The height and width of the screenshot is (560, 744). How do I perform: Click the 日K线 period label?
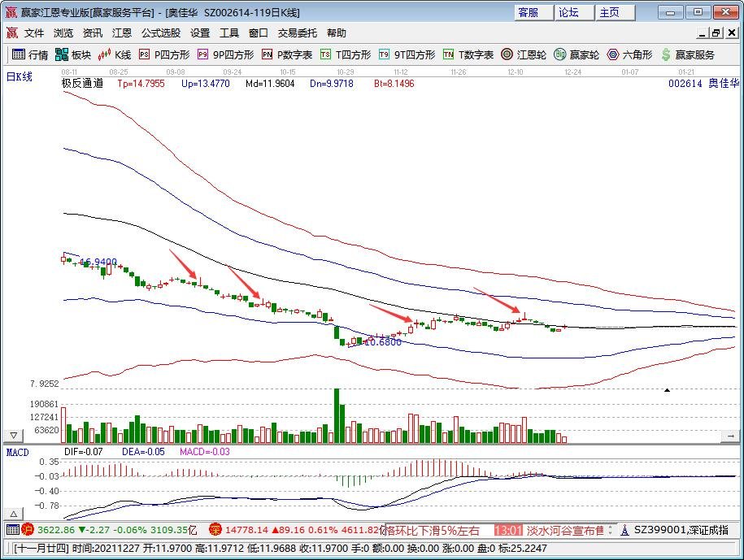pyautogui.click(x=19, y=77)
